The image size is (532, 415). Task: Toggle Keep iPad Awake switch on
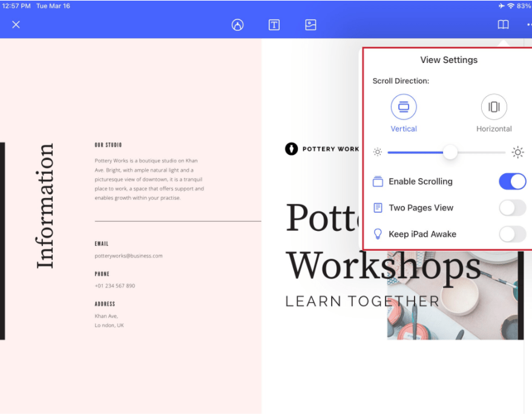pyautogui.click(x=512, y=234)
